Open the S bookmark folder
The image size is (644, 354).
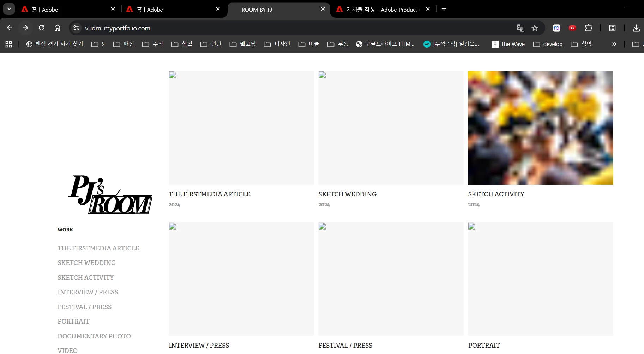[x=98, y=44]
